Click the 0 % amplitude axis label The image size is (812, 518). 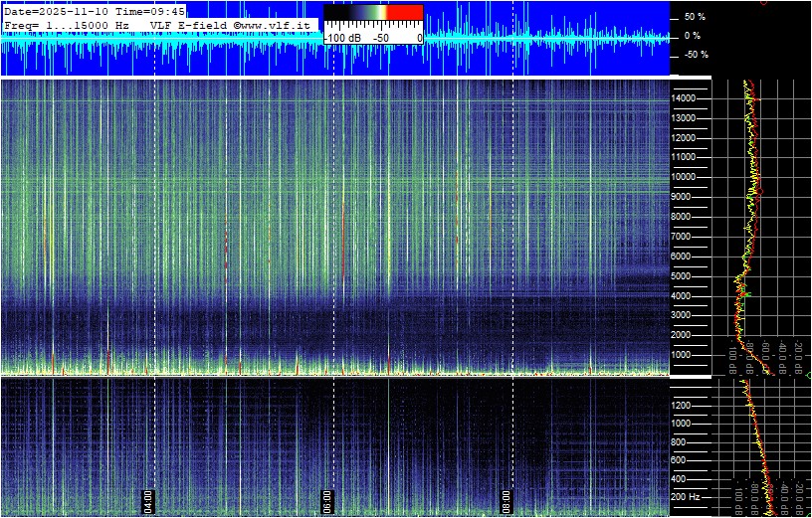tap(694, 36)
